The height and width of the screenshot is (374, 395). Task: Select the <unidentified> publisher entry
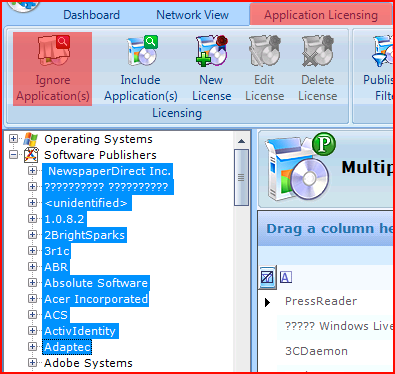87,203
